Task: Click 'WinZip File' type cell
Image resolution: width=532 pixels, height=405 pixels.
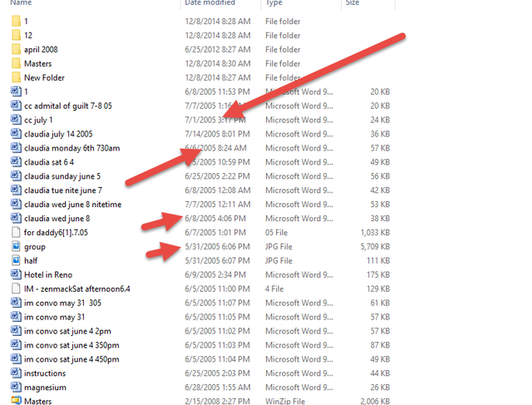Action: click(285, 402)
